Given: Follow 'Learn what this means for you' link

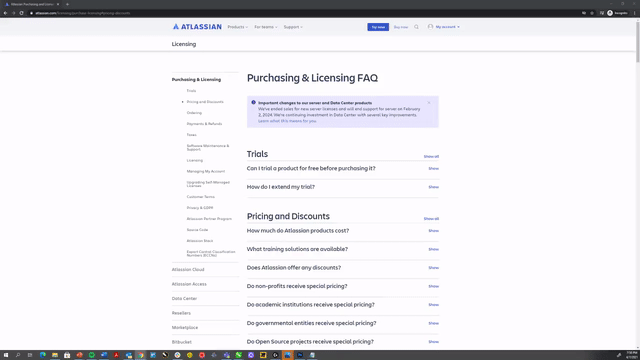Looking at the screenshot, I should point(287,121).
